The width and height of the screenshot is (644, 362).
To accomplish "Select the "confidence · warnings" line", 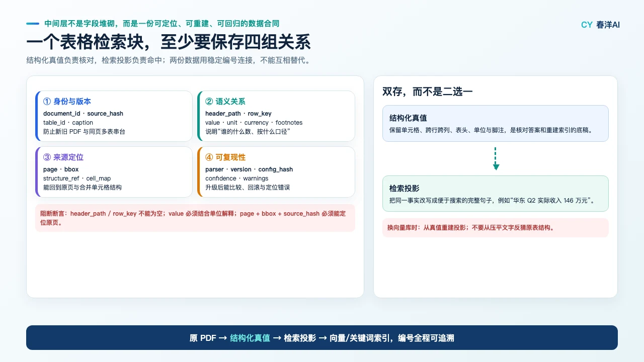I will point(237,178).
